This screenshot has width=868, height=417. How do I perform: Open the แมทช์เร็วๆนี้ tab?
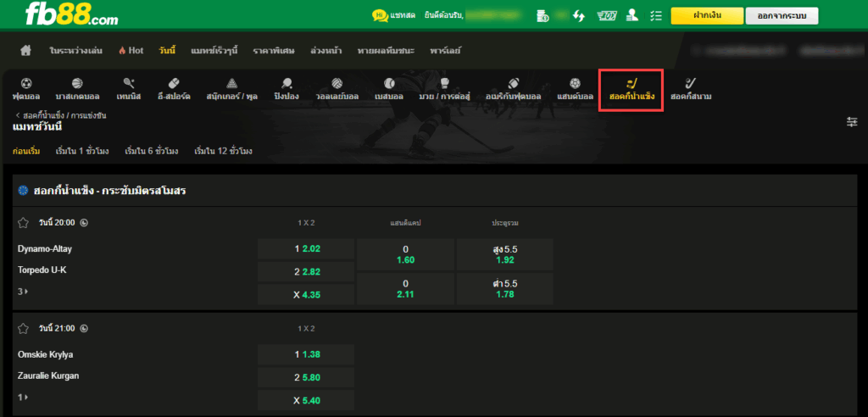(214, 50)
